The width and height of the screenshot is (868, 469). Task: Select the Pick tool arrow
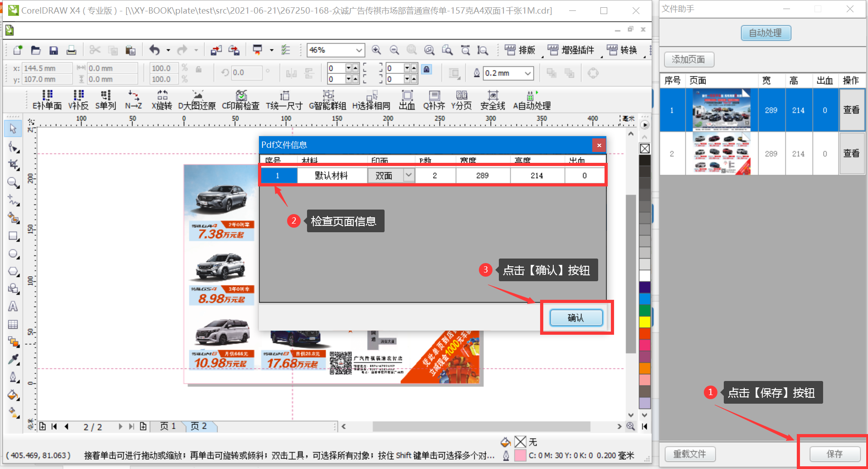(x=13, y=129)
